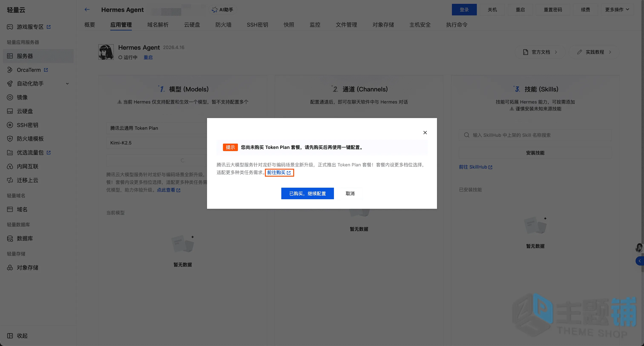This screenshot has width=644, height=346.
Task: Click the floating support avatar at right edge
Action: 639,248
